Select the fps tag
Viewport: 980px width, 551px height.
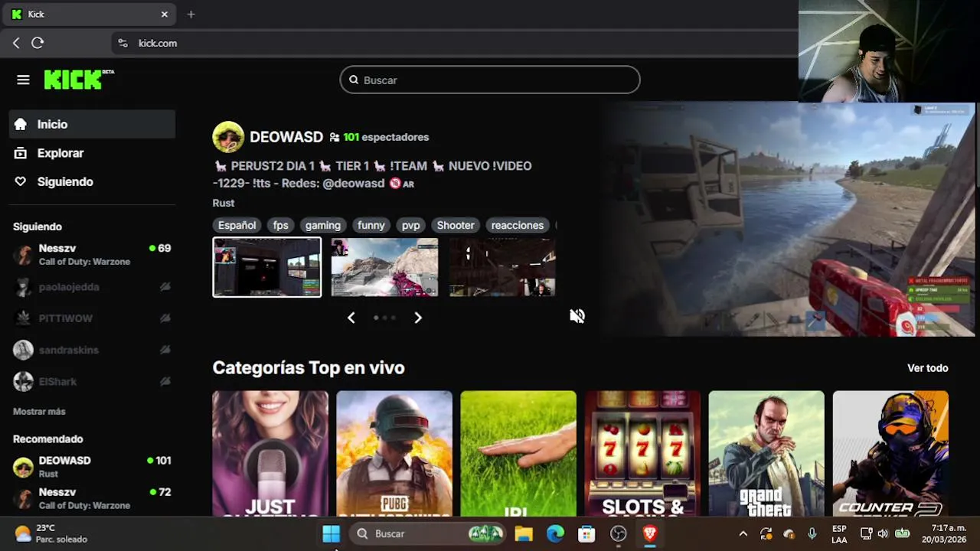coord(281,225)
